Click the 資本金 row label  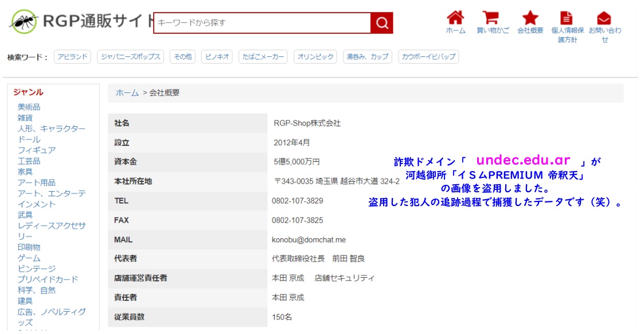pos(125,162)
